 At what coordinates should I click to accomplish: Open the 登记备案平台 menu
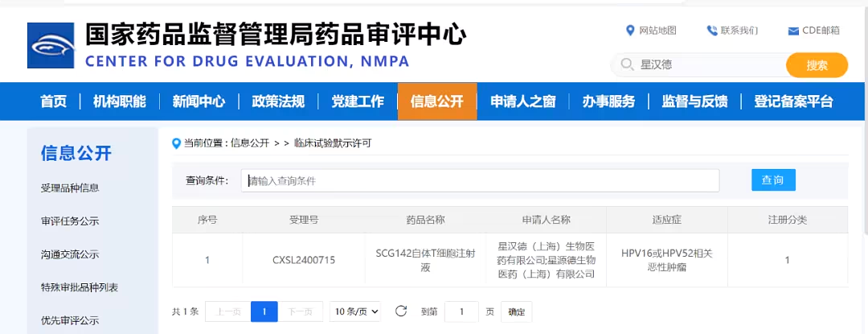(793, 101)
